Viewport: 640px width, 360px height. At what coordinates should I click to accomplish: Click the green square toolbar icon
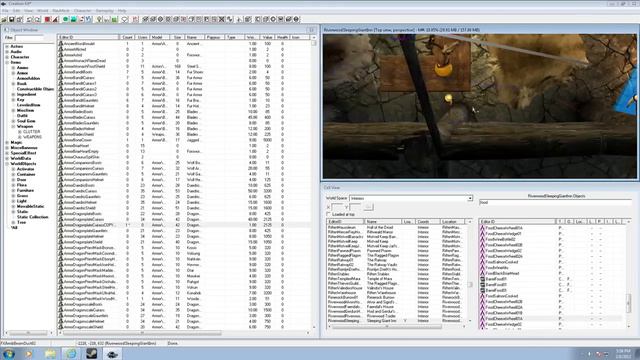tap(115, 19)
